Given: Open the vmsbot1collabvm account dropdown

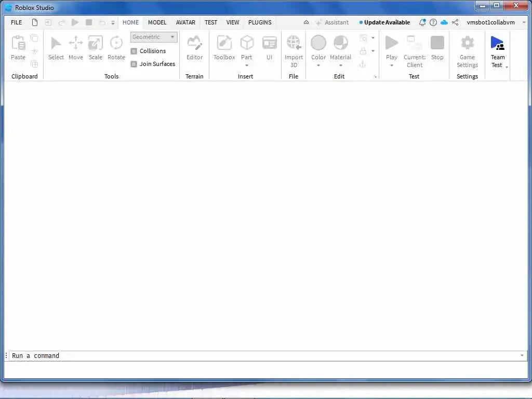Looking at the screenshot, I should 524,22.
